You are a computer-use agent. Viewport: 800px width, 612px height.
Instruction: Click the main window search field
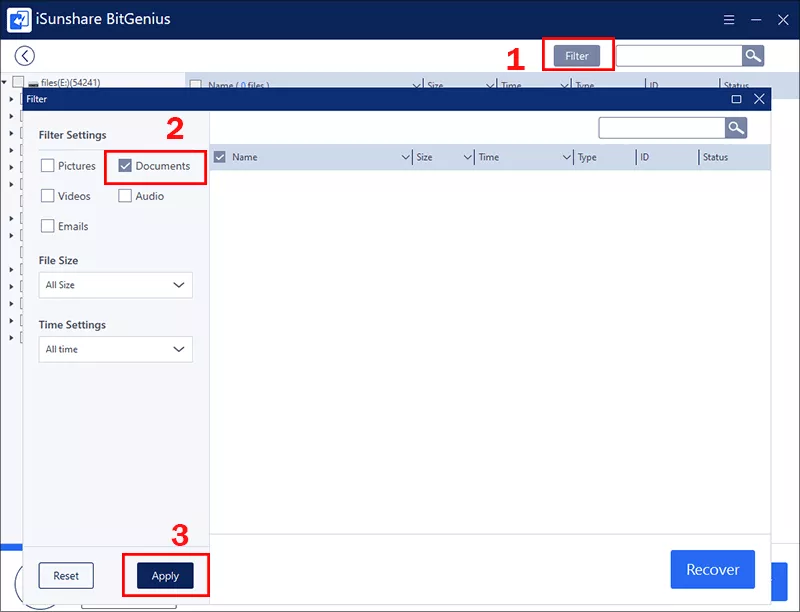point(679,56)
